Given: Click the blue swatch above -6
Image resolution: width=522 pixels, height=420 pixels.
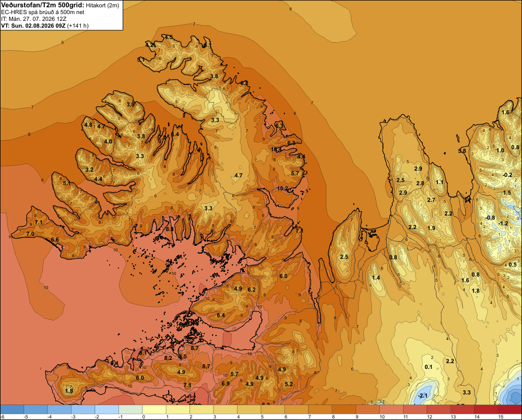Looking at the screenshot, I should [x=12, y=409].
